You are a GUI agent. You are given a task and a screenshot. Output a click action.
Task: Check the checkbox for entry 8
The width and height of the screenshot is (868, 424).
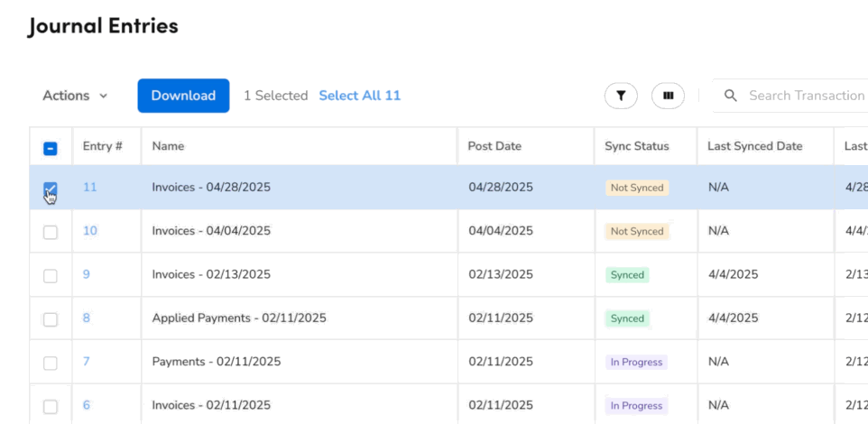pyautogui.click(x=51, y=319)
